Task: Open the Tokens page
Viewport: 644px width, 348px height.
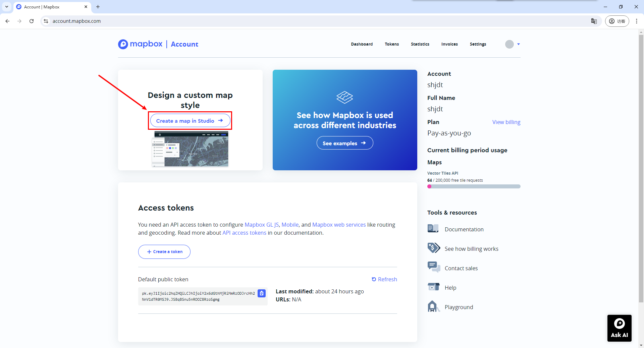Action: (x=392, y=44)
